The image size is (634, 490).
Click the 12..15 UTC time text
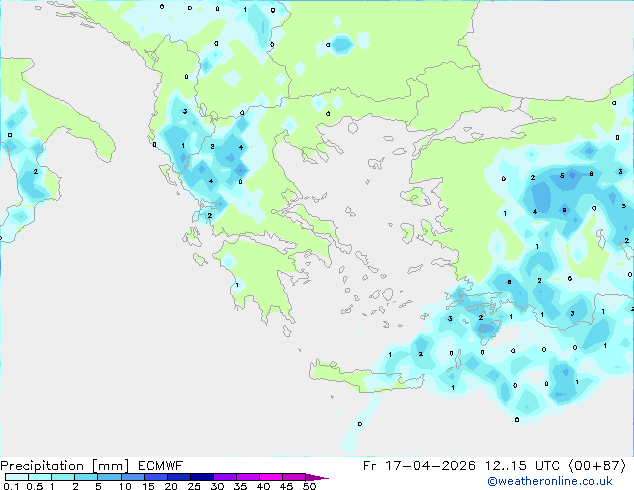(x=523, y=466)
